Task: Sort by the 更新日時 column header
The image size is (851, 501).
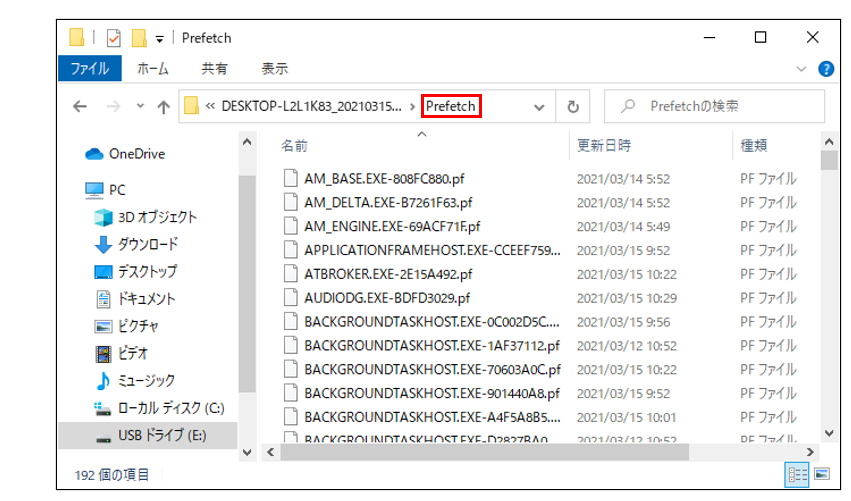Action: point(604,146)
